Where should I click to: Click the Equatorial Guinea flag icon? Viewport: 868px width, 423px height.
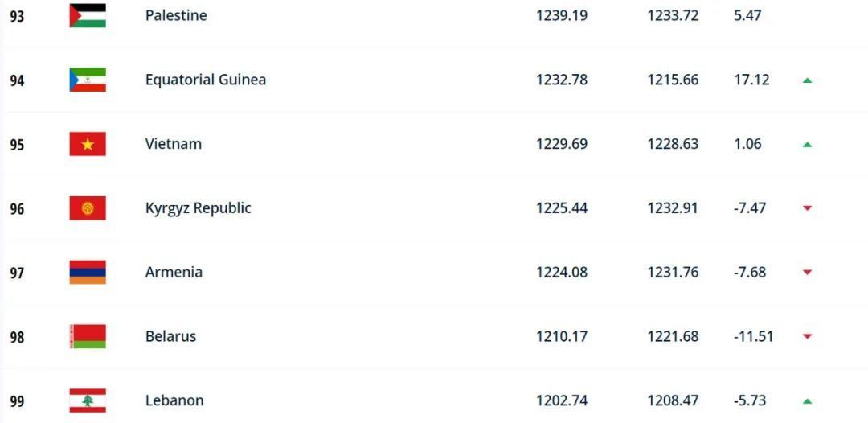tap(88, 80)
